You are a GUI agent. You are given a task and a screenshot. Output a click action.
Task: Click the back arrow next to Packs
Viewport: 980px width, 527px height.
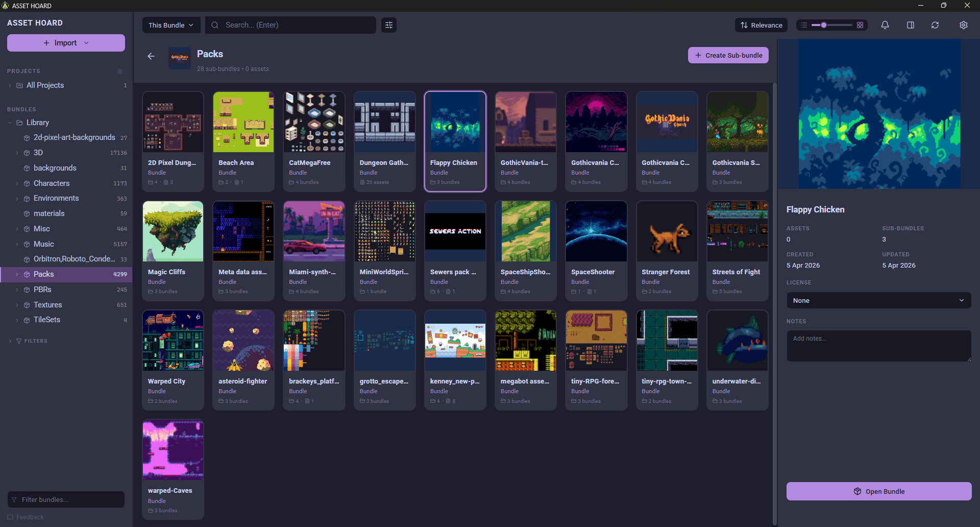(151, 56)
